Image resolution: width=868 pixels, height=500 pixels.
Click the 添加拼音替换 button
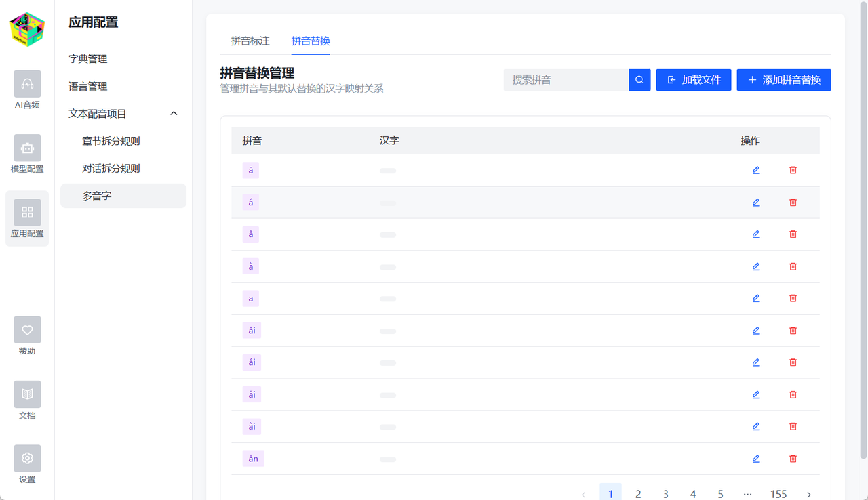[784, 79]
